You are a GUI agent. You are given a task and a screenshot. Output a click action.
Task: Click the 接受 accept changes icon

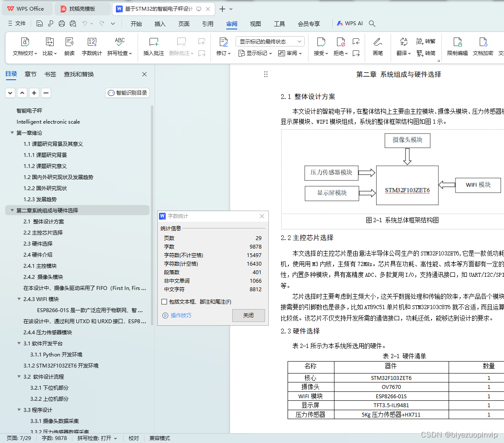point(321,42)
